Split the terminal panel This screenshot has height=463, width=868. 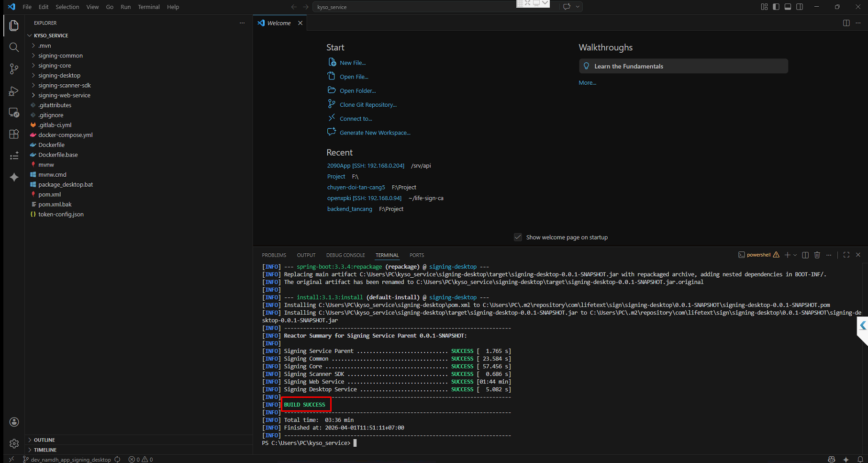805,255
